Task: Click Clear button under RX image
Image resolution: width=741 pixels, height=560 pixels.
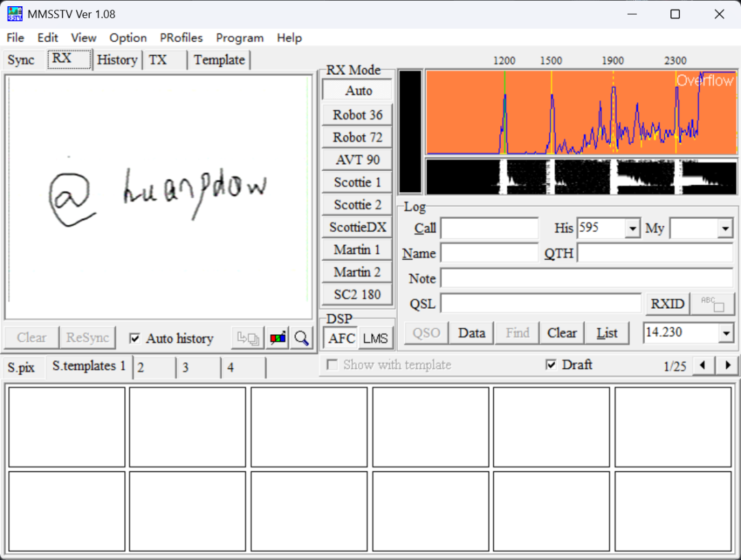Action: pos(32,338)
